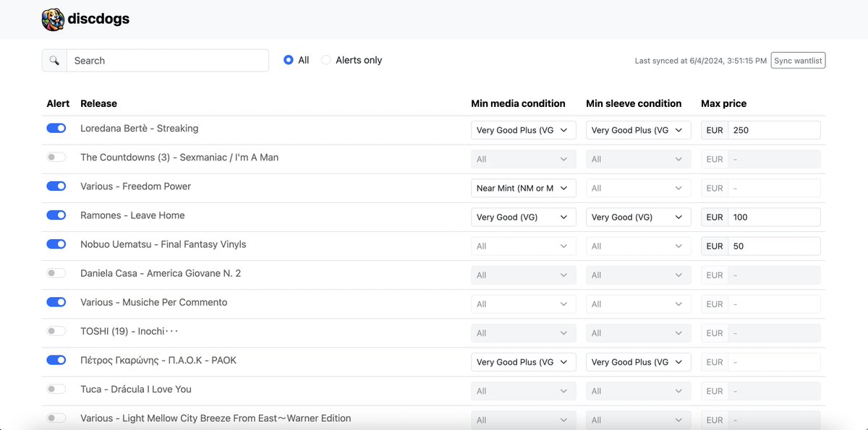Select the Alerts only radio button
This screenshot has width=868, height=430.
click(326, 60)
